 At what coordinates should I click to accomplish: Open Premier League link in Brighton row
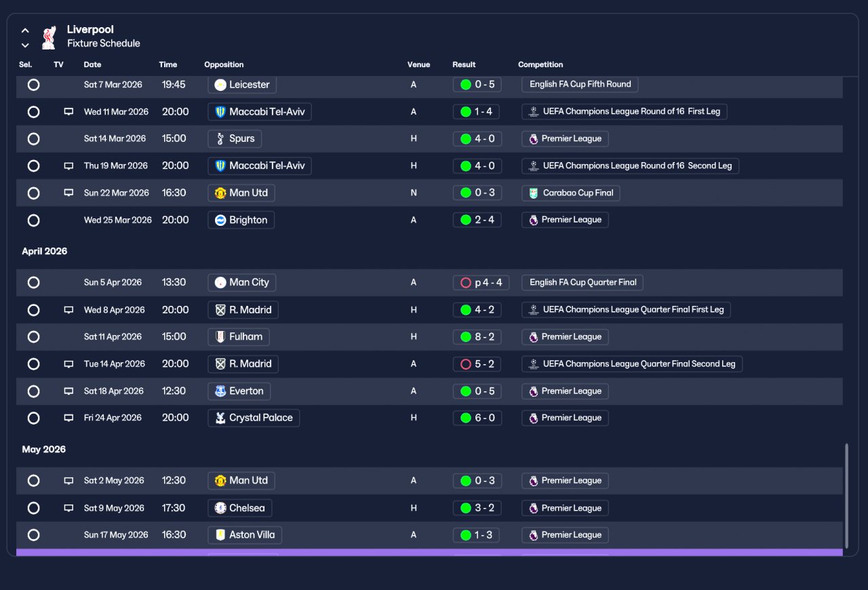point(565,220)
